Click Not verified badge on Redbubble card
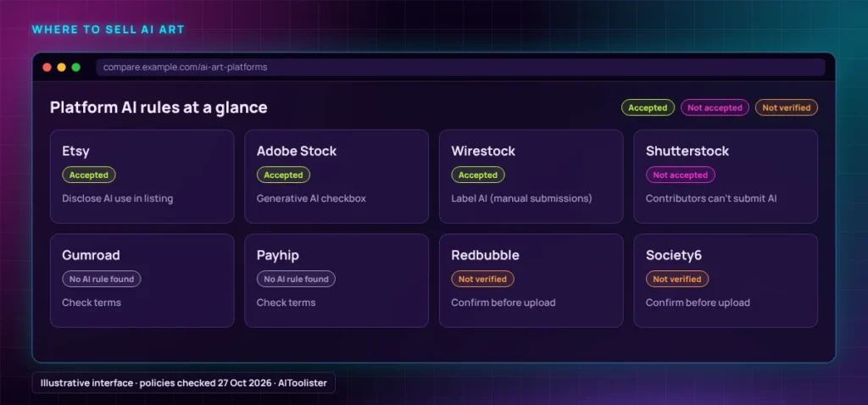This screenshot has height=405, width=868. (x=482, y=279)
